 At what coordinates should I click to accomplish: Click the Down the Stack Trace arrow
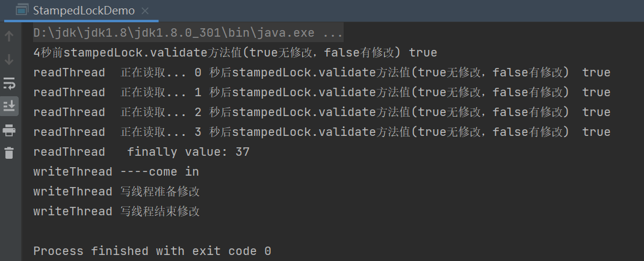click(9, 59)
